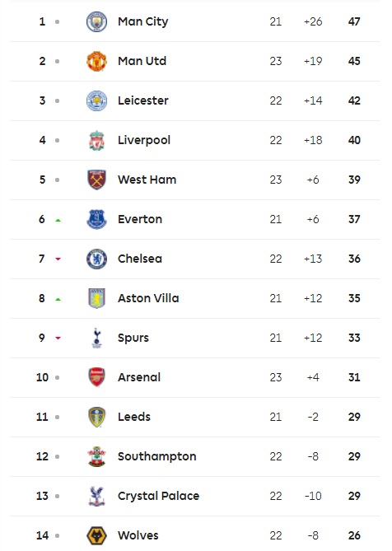392x551 pixels.
Task: Open the Leeds team link
Action: (134, 417)
